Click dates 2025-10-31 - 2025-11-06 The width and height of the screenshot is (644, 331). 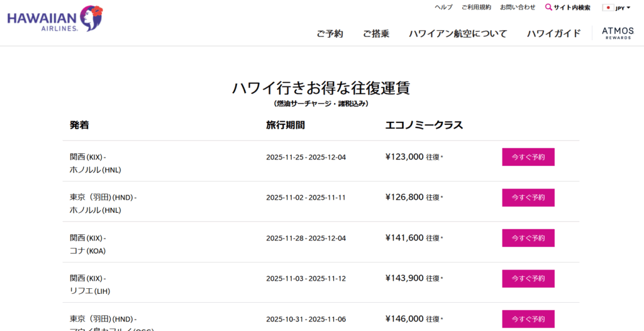tap(306, 319)
